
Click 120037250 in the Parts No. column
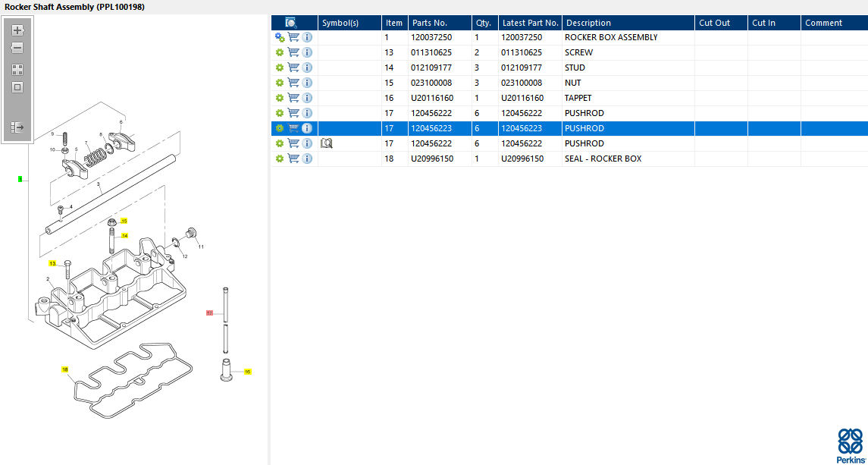tap(432, 38)
